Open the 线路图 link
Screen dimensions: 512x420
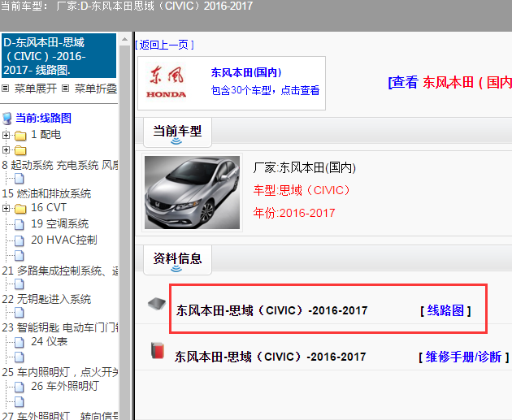point(445,310)
